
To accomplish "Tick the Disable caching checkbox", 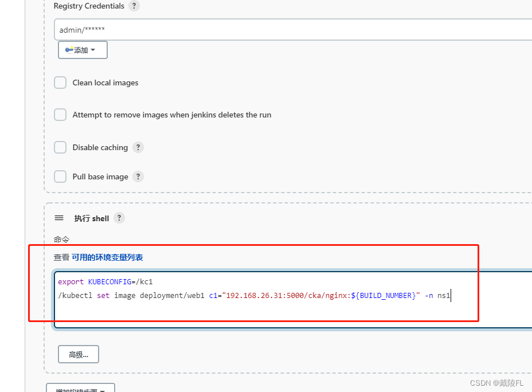I will 60,147.
